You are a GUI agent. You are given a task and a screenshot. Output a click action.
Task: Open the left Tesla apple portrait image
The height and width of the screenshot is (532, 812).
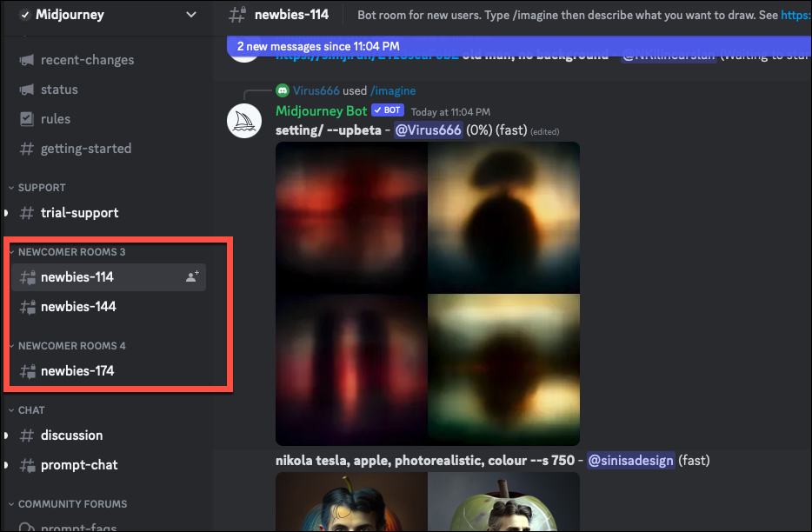tap(351, 502)
